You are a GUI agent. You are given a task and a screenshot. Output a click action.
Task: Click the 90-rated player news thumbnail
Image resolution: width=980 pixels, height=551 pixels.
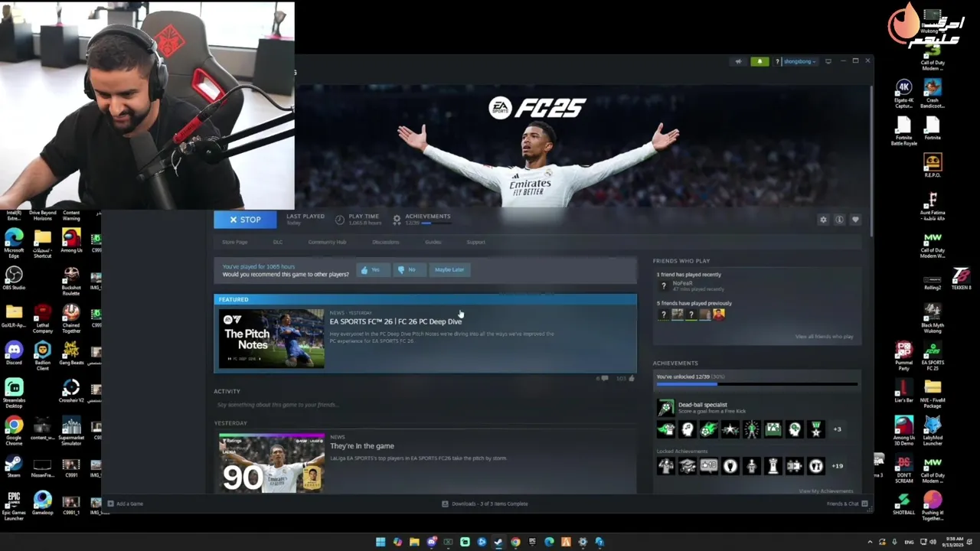[x=272, y=463]
